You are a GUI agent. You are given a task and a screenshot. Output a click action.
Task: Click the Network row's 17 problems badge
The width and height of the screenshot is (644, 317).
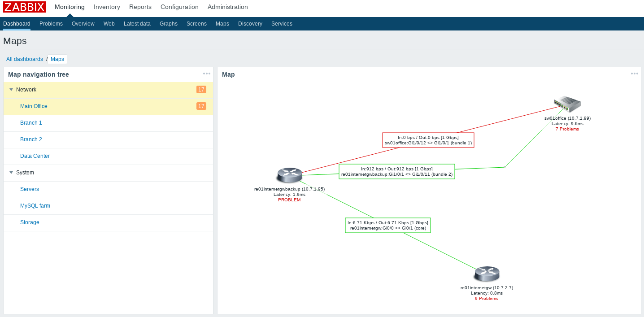click(x=201, y=90)
